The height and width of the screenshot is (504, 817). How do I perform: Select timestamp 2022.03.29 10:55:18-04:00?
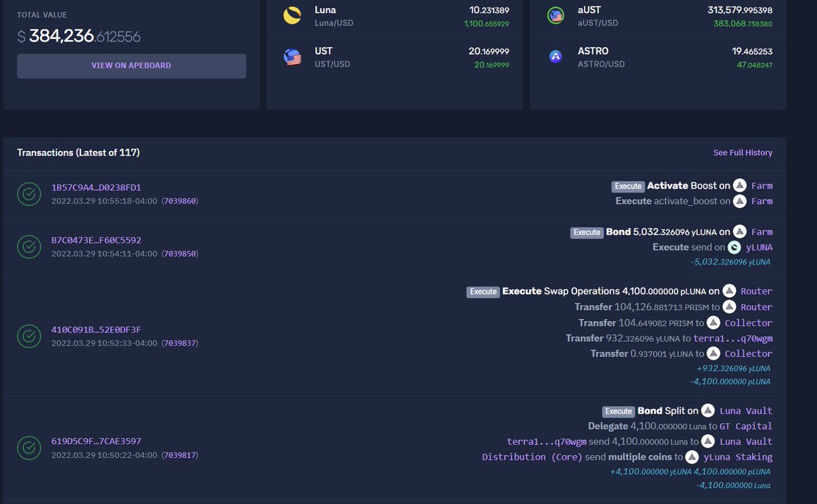pyautogui.click(x=104, y=201)
